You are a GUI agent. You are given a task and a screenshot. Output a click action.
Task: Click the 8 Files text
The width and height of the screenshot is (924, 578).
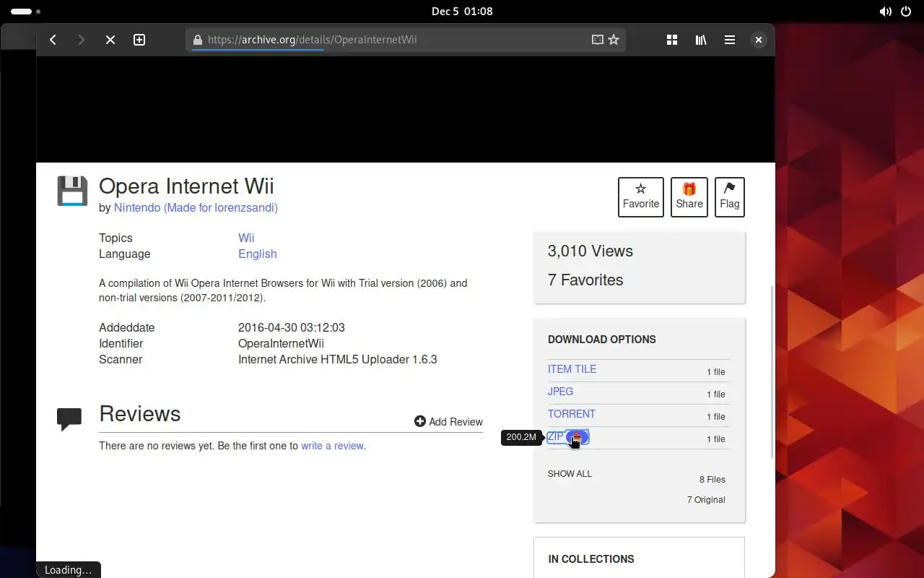pyautogui.click(x=712, y=480)
